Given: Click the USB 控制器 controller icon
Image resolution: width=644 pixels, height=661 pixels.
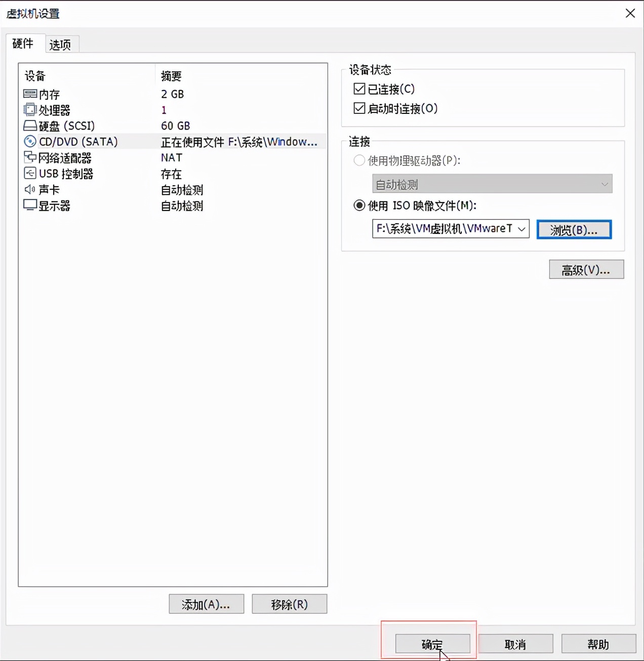Looking at the screenshot, I should pos(30,174).
